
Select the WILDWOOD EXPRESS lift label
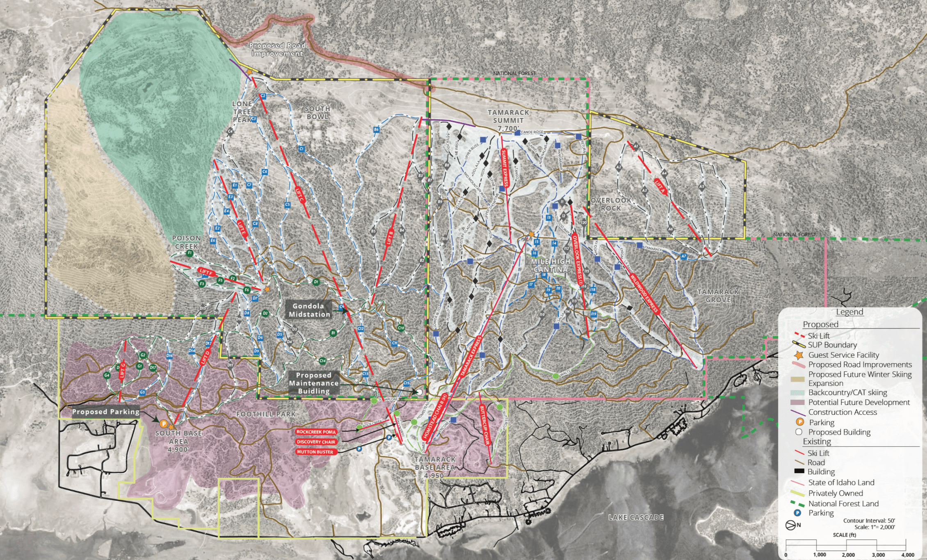(x=644, y=292)
